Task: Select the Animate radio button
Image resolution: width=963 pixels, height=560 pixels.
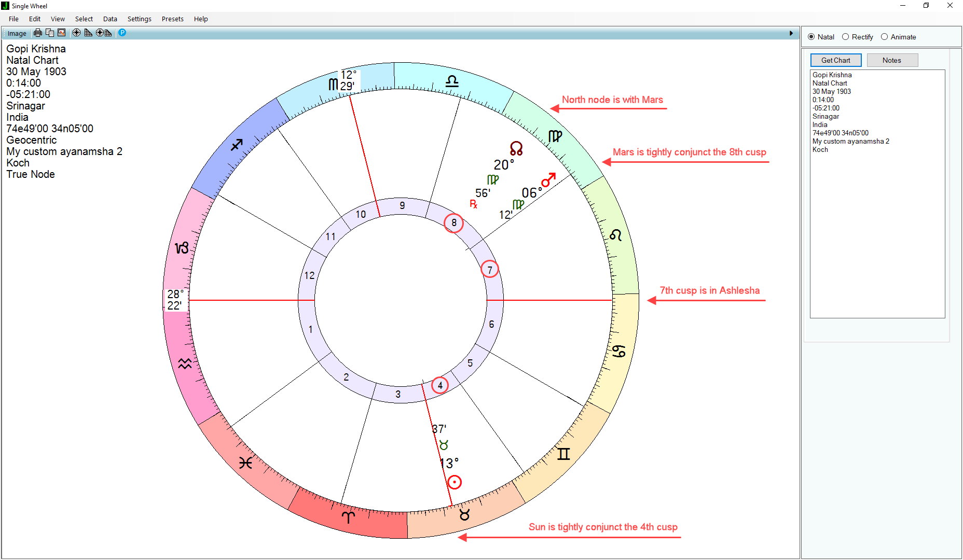Action: [x=885, y=37]
